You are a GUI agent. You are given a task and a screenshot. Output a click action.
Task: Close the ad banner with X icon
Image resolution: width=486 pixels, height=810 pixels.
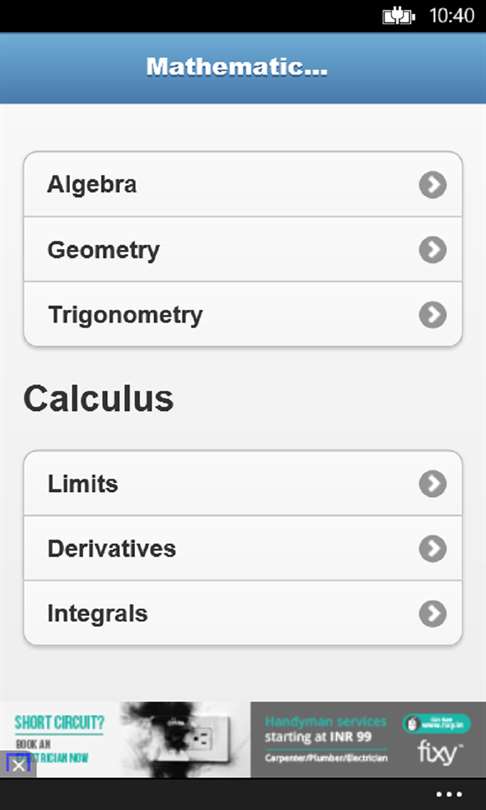pyautogui.click(x=18, y=765)
